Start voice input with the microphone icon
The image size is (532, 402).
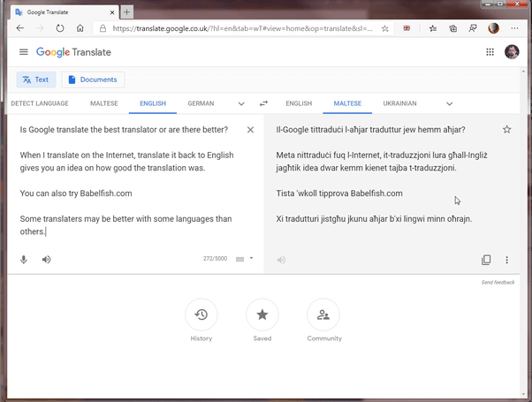(x=23, y=260)
